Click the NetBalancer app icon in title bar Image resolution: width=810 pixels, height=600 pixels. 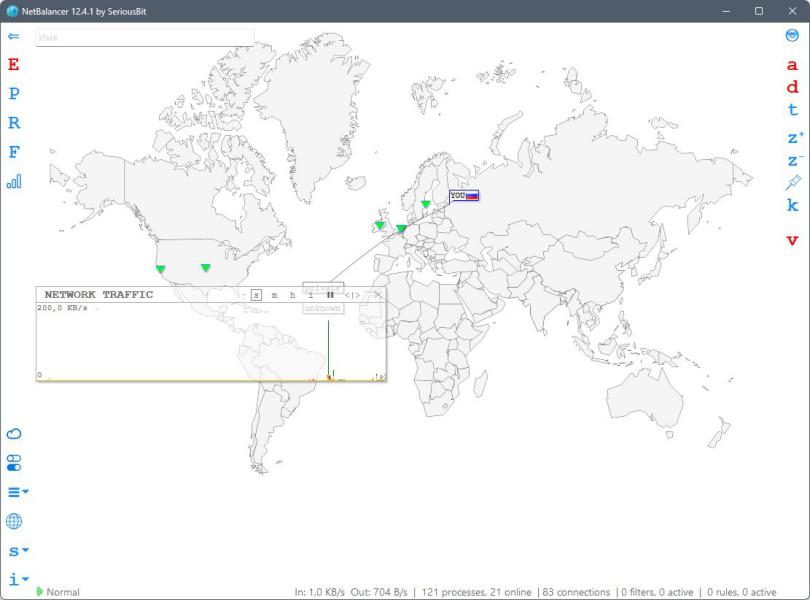point(12,11)
